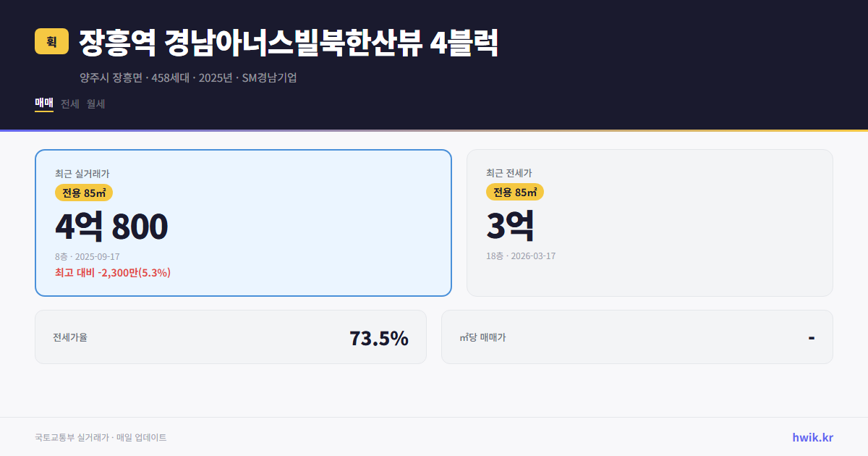This screenshot has width=868, height=456.
Task: Click the 국토교통부 실거래가 footer text
Action: pos(100,437)
